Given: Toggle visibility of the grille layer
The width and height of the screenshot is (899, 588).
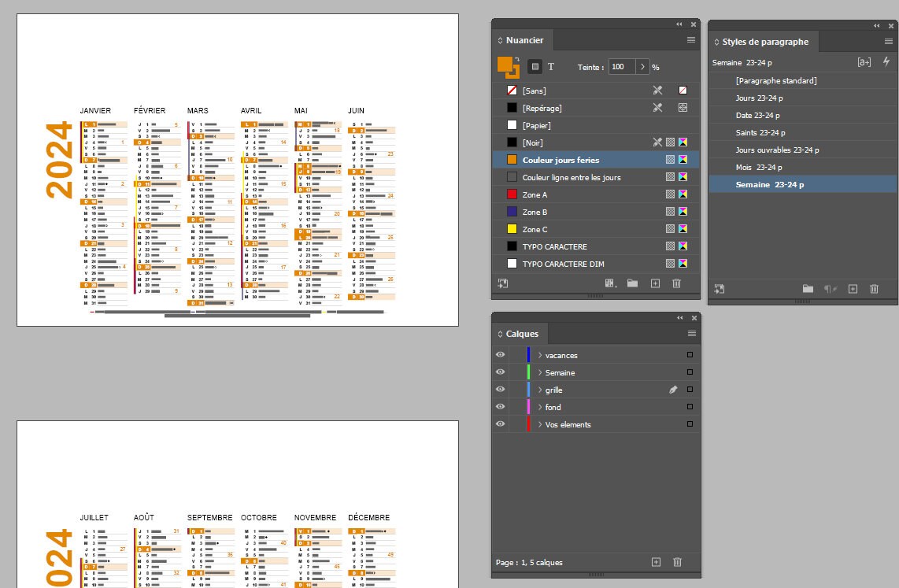Looking at the screenshot, I should tap(500, 389).
